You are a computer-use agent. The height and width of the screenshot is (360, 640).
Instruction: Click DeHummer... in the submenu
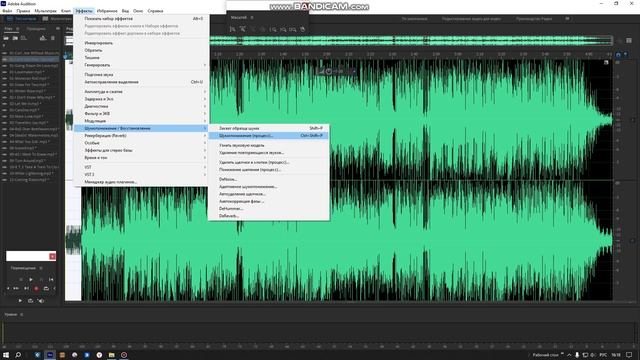269,209
